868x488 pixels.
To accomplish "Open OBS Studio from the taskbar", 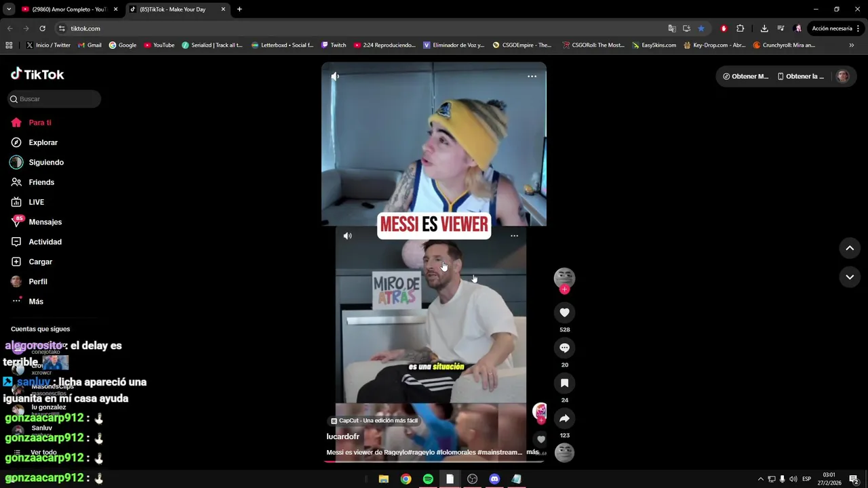I will (472, 479).
